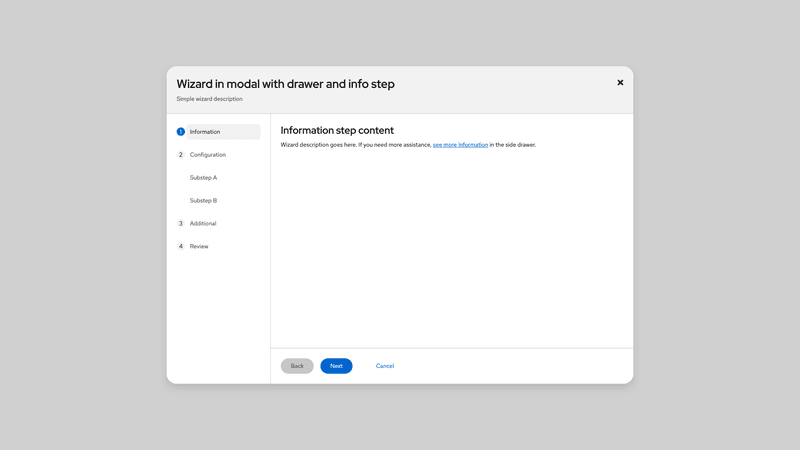
Task: Cancel the wizard via Cancel link
Action: [x=385, y=366]
